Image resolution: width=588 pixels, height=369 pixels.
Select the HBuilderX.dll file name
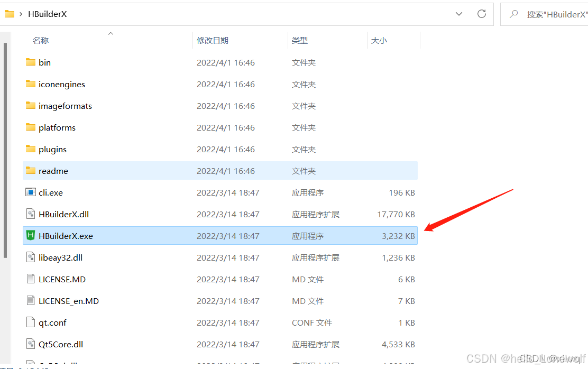tap(64, 214)
